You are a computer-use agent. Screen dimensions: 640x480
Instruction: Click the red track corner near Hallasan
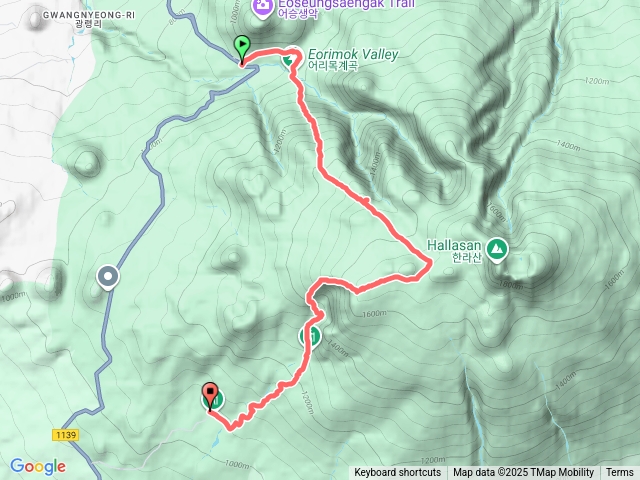[429, 262]
